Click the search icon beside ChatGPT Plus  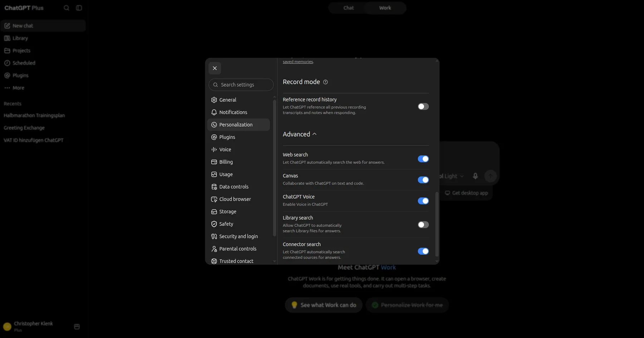click(67, 8)
